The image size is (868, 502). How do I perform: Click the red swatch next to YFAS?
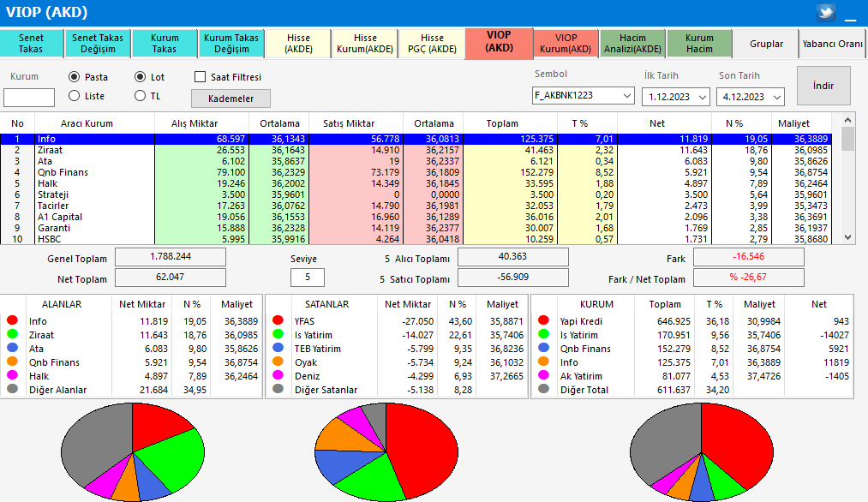[x=278, y=320]
